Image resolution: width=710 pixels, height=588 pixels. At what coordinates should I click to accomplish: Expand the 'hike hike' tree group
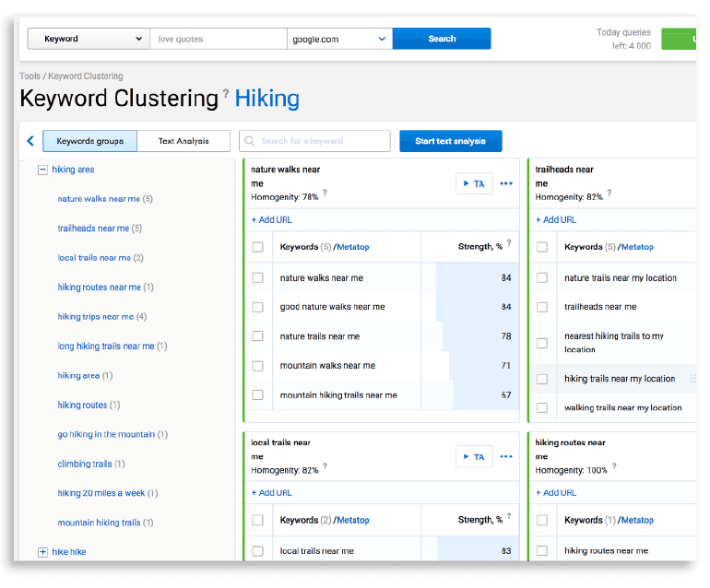point(42,552)
